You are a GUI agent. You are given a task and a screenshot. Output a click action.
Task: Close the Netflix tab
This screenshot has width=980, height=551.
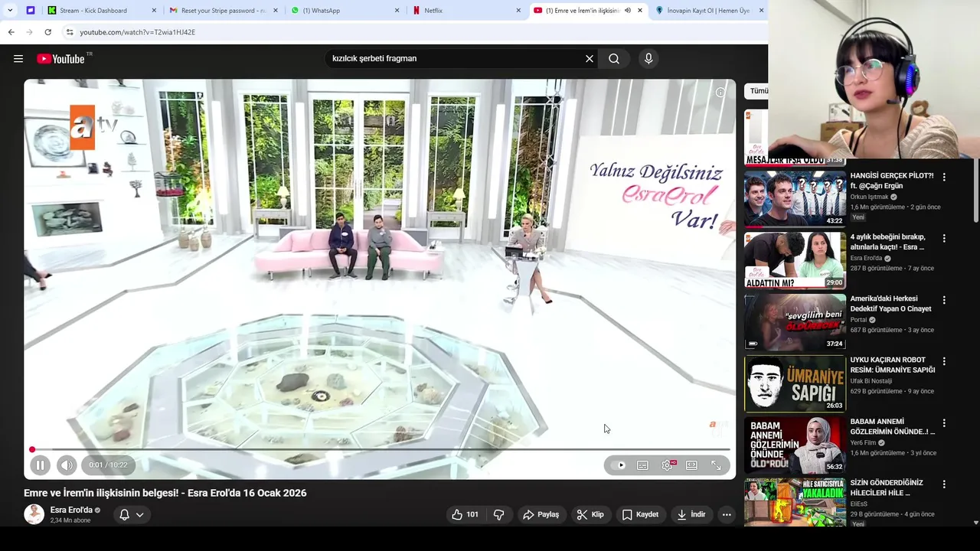tap(518, 11)
